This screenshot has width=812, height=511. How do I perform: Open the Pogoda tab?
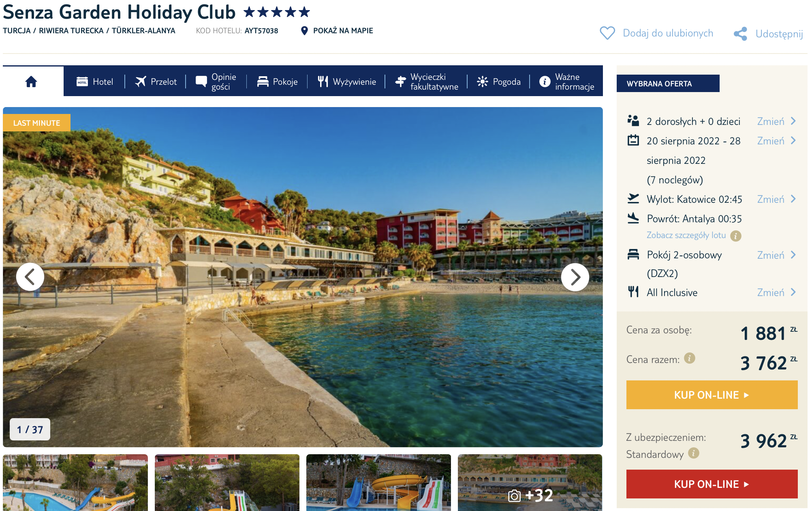pos(499,82)
